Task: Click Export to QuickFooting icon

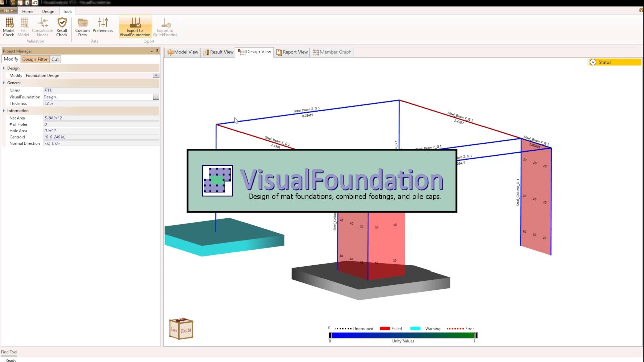Action: click(x=165, y=27)
